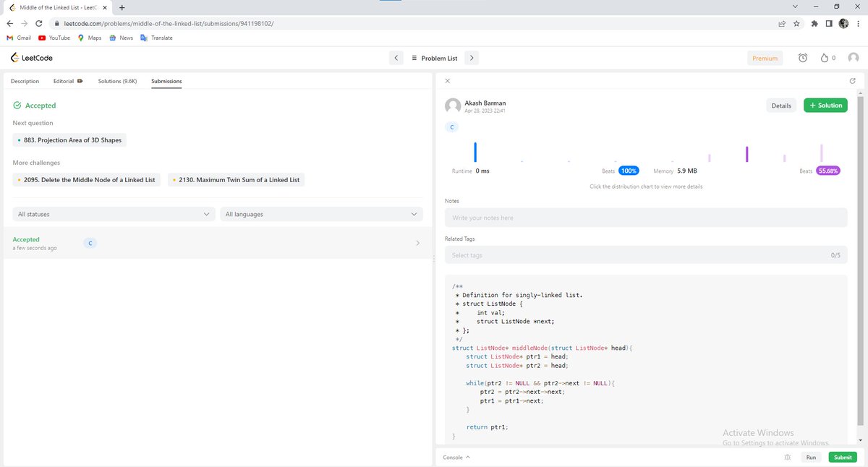868x467 pixels.
Task: Open 883. Projection Area of 3D Shapes
Action: point(69,140)
